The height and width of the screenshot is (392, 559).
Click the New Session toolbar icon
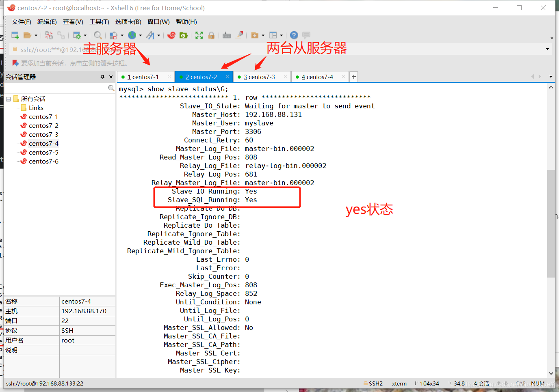coord(15,35)
